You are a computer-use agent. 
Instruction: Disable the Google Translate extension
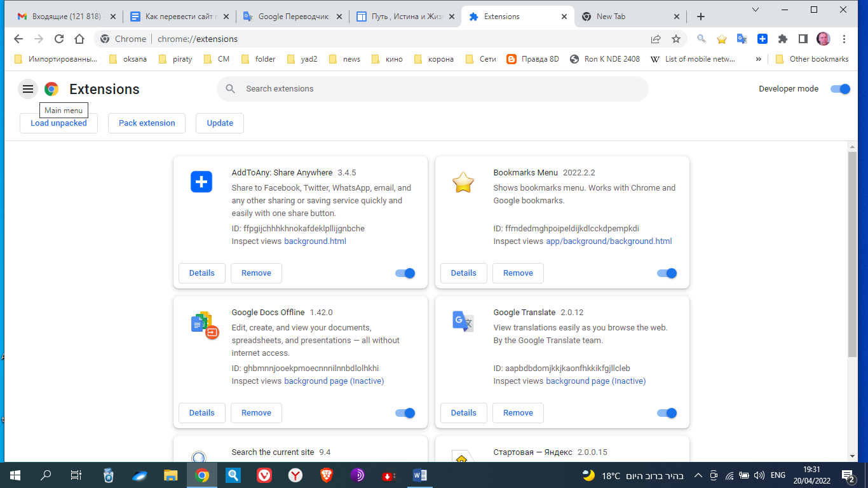pyautogui.click(x=667, y=413)
